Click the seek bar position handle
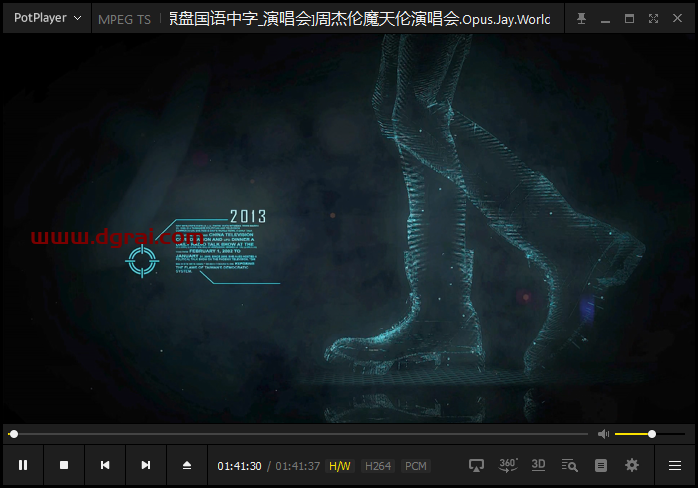 coord(14,434)
